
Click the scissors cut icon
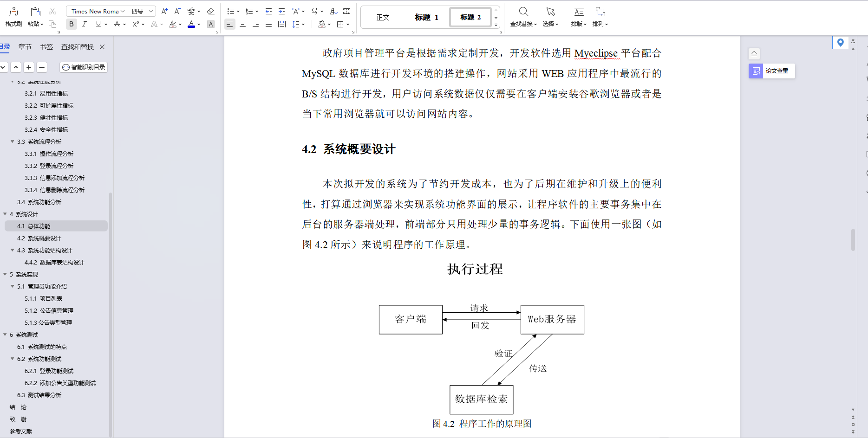(x=53, y=11)
